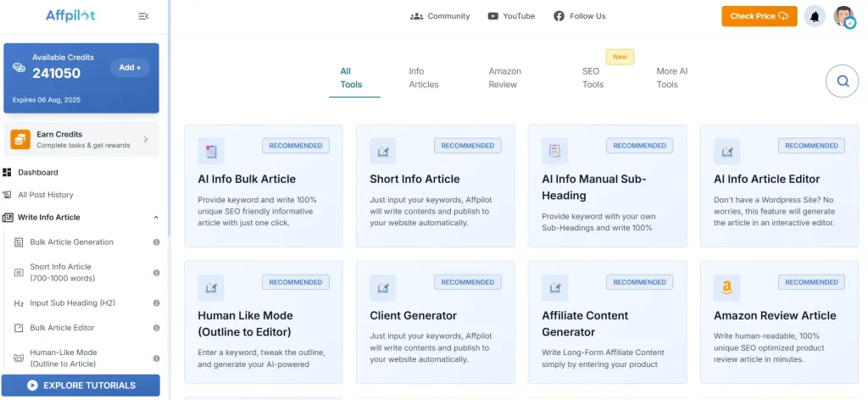
Task: Click All Post History text in sidebar
Action: click(46, 195)
